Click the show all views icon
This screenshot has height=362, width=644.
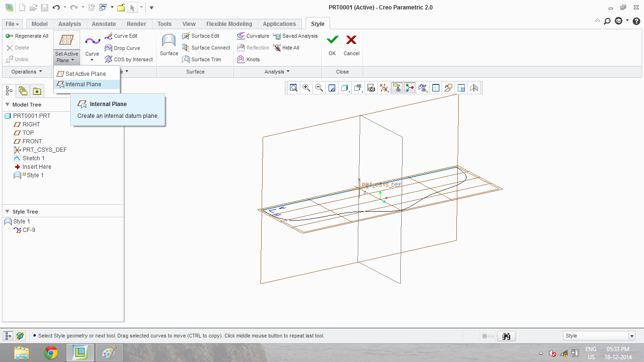436,88
